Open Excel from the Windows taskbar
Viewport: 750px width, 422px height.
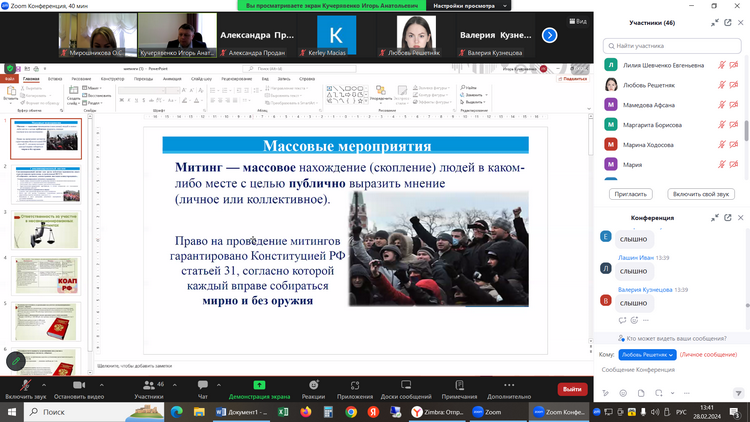(280, 412)
